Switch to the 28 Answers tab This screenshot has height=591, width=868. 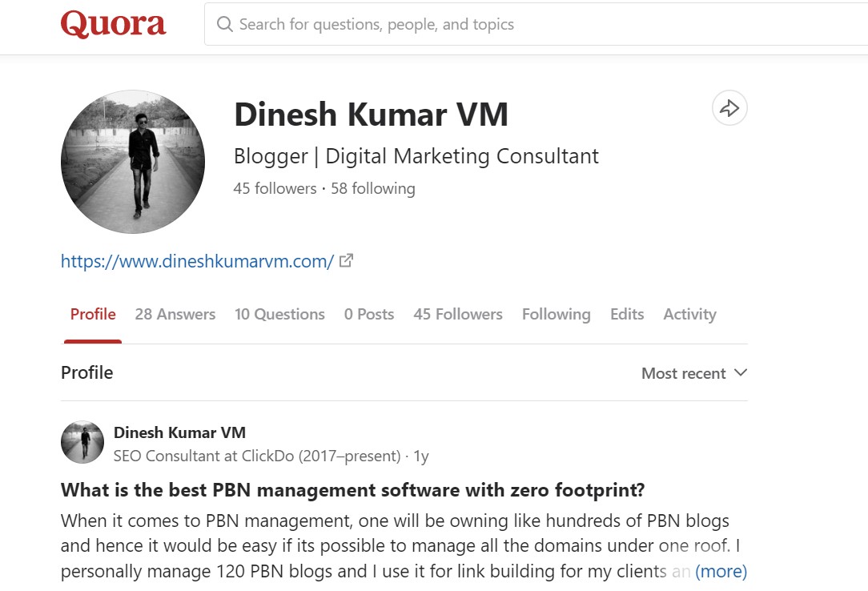point(175,314)
